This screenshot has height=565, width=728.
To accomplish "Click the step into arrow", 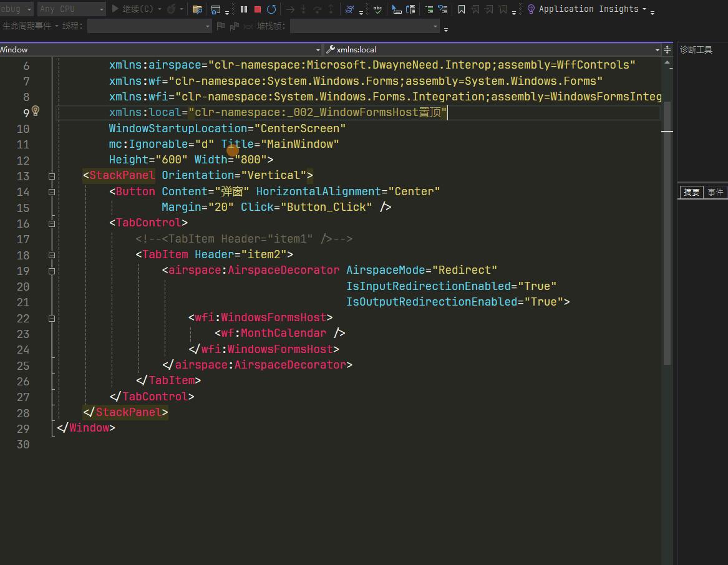I will [x=303, y=9].
